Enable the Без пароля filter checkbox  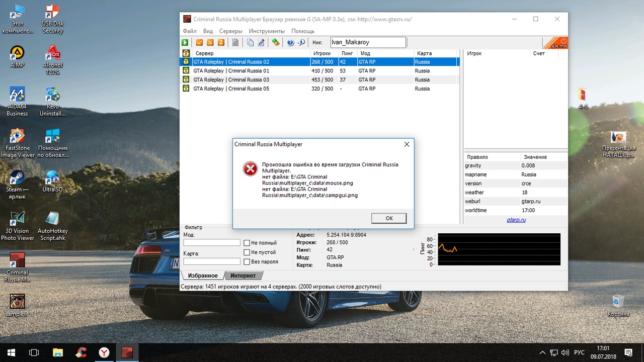pos(247,262)
